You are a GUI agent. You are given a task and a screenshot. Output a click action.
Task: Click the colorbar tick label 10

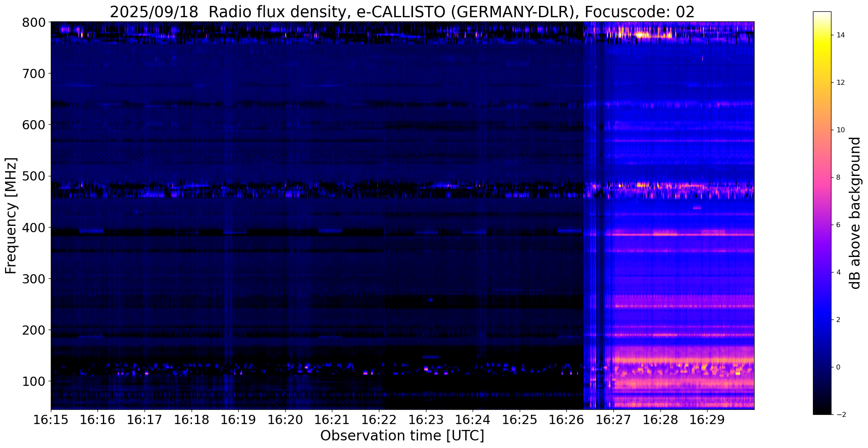pos(841,130)
